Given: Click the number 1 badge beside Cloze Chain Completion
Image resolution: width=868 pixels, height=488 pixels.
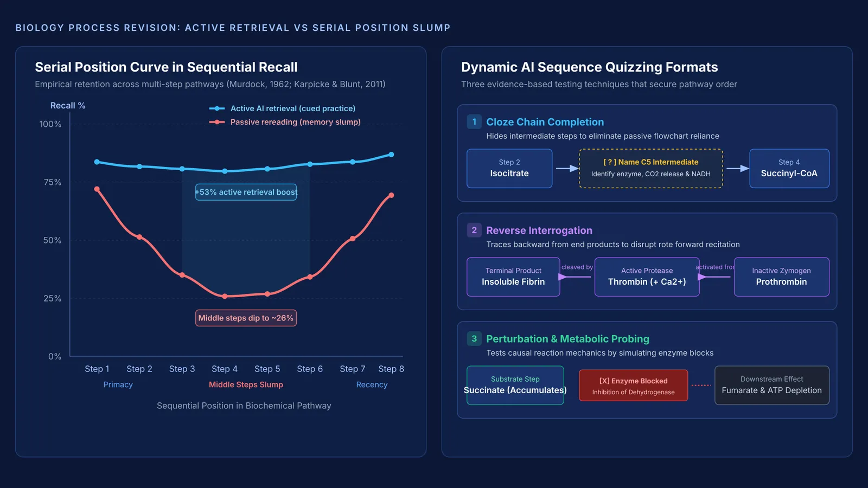Looking at the screenshot, I should pyautogui.click(x=474, y=121).
